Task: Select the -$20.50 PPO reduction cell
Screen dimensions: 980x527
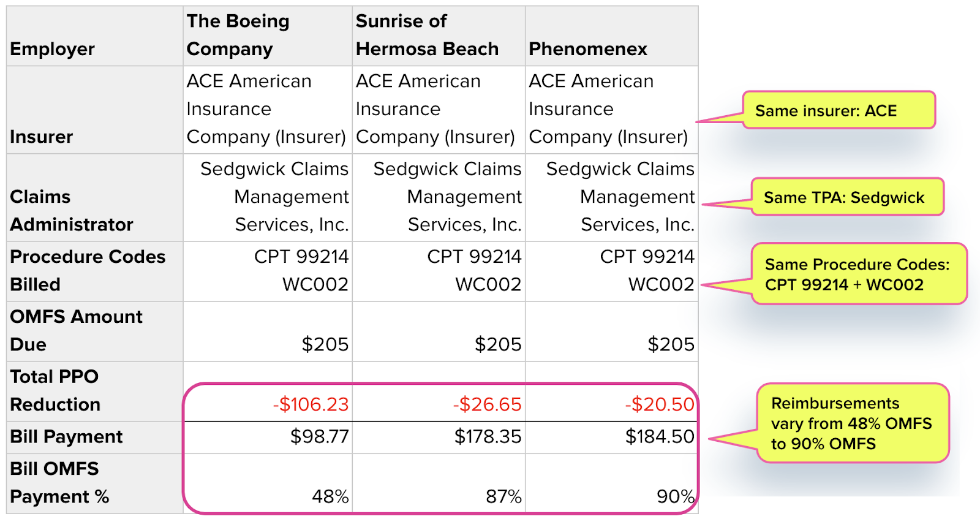Action: click(612, 392)
